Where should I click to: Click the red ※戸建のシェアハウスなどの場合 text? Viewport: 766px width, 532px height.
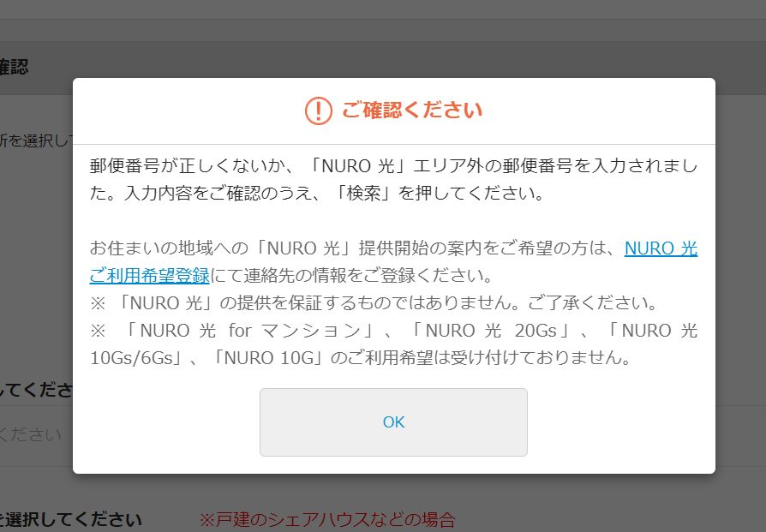pos(327,520)
